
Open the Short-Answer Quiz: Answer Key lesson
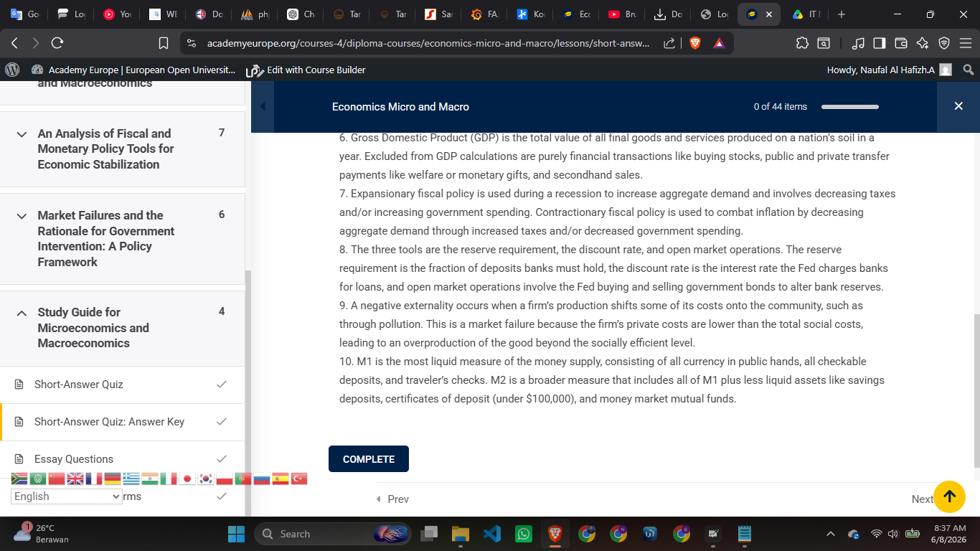click(x=109, y=422)
